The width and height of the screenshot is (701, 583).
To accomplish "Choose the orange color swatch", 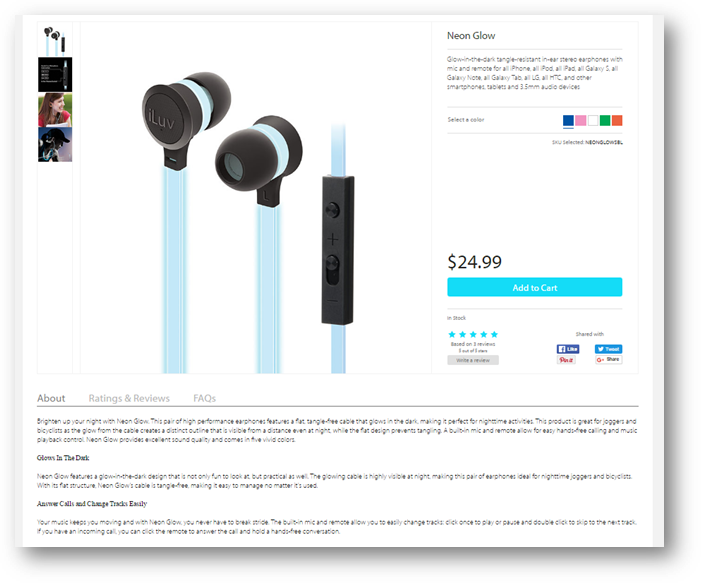I will (x=617, y=120).
